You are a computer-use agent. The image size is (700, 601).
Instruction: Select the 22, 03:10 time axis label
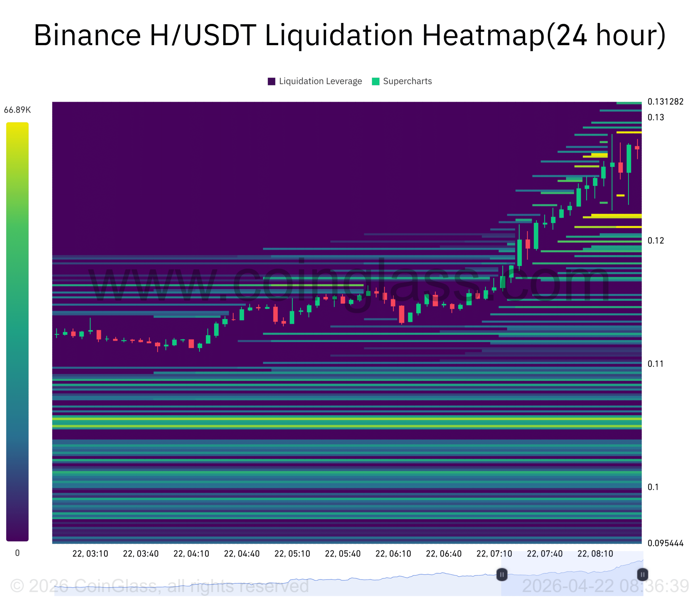[90, 554]
